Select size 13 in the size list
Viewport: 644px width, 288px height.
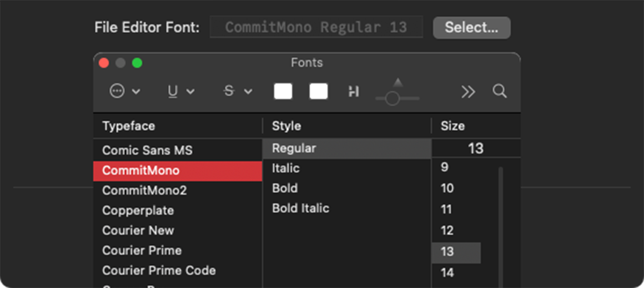click(x=456, y=252)
